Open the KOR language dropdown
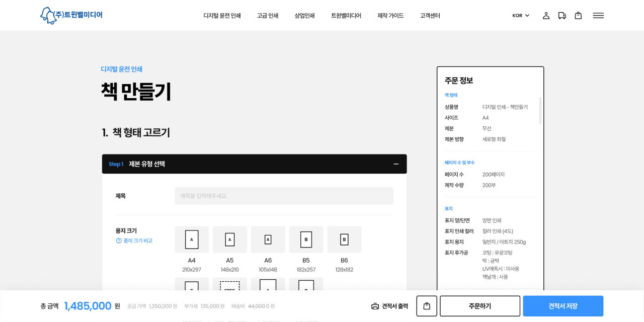Viewport: 644px width, 322px height. (521, 16)
